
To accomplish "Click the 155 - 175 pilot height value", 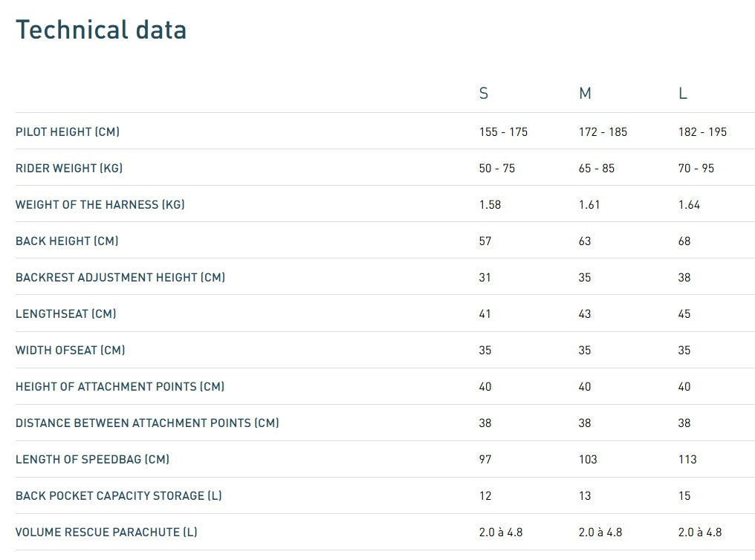I will pyautogui.click(x=503, y=131).
